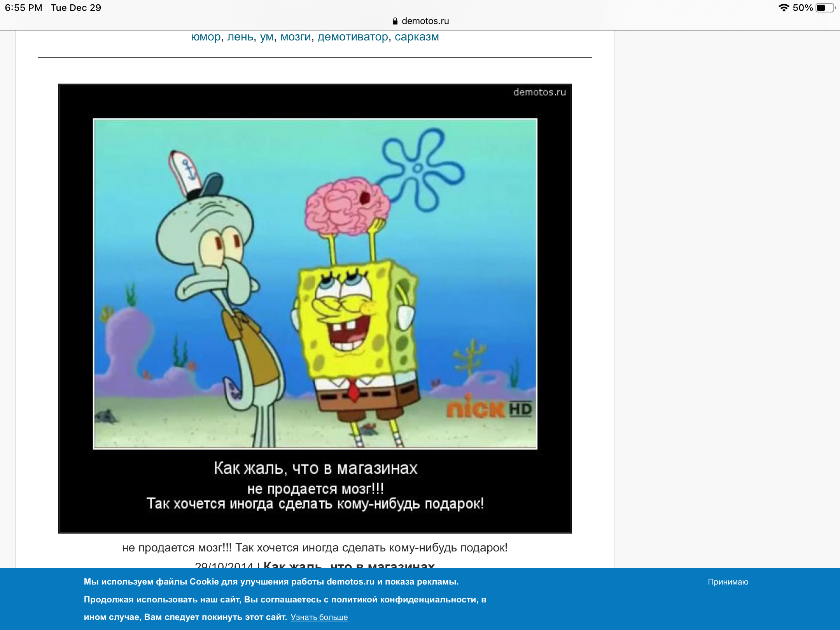This screenshot has width=840, height=630.
Task: Tap the demotos.ru address bar
Action: point(425,21)
